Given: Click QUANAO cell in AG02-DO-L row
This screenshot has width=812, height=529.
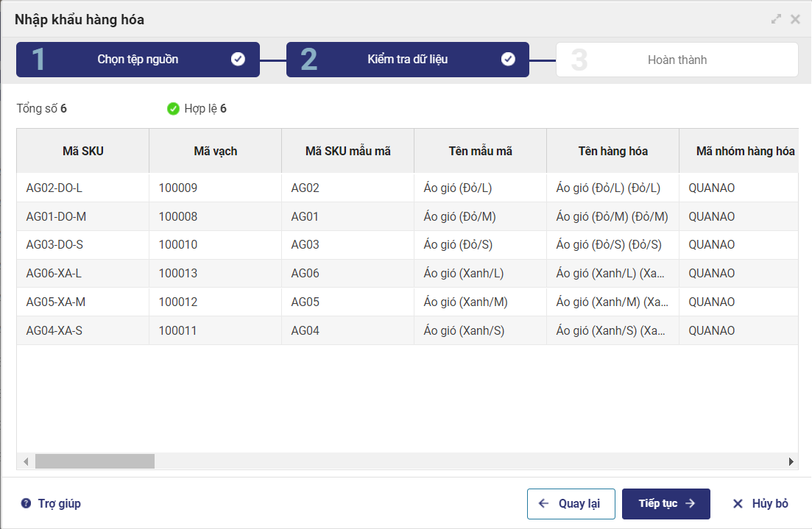Looking at the screenshot, I should point(739,188).
